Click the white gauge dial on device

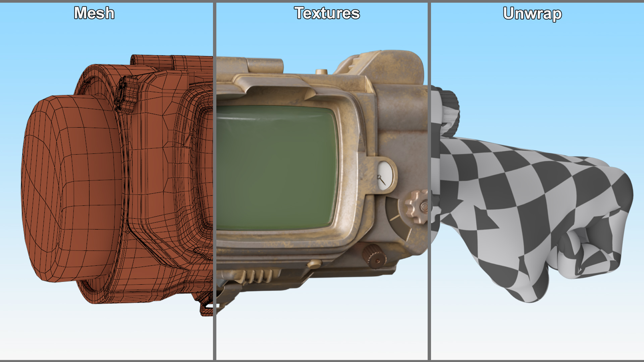(385, 176)
